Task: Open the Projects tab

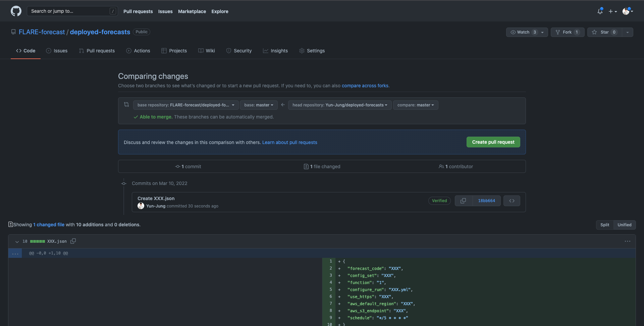Action: 174,51
